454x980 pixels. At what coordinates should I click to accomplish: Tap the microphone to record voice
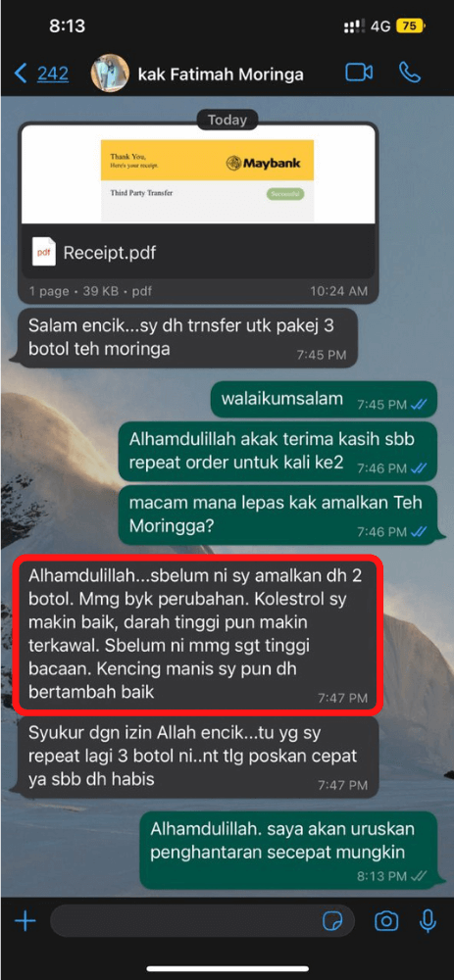pos(428,920)
